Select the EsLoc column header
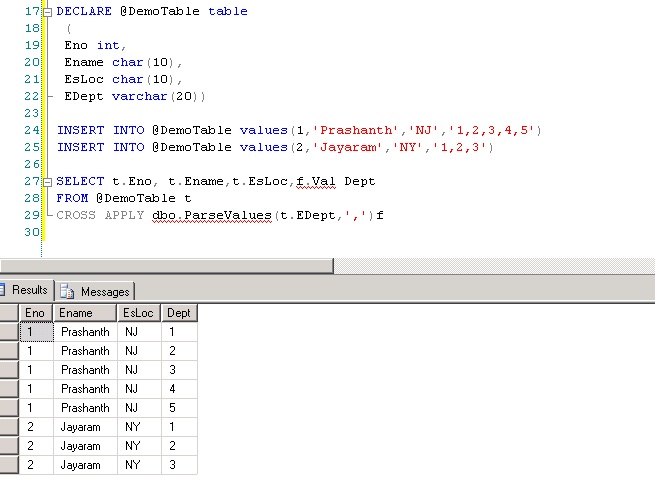664x480 pixels. (x=139, y=313)
